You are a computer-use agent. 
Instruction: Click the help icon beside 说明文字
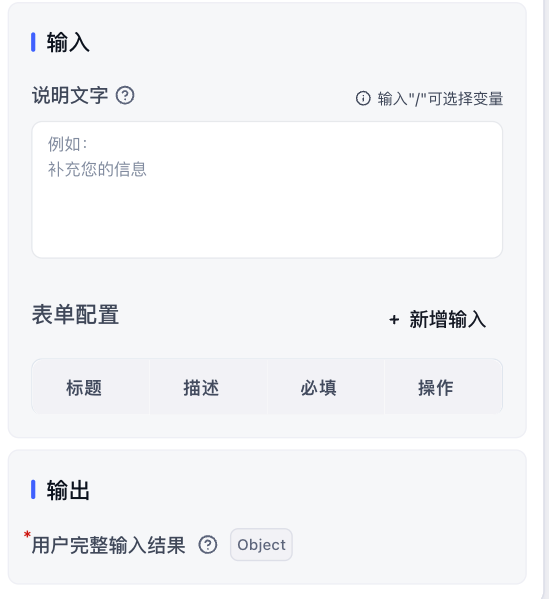pyautogui.click(x=125, y=96)
